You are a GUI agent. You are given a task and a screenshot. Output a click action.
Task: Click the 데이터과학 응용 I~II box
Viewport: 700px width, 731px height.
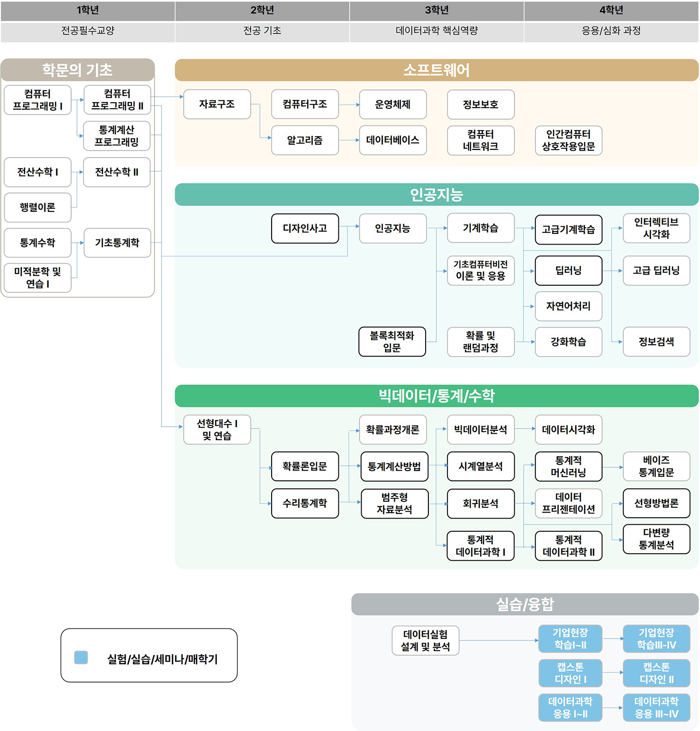[570, 708]
